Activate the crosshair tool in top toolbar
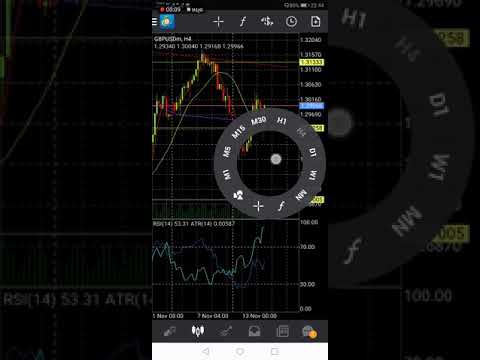480x360 pixels. tap(218, 22)
